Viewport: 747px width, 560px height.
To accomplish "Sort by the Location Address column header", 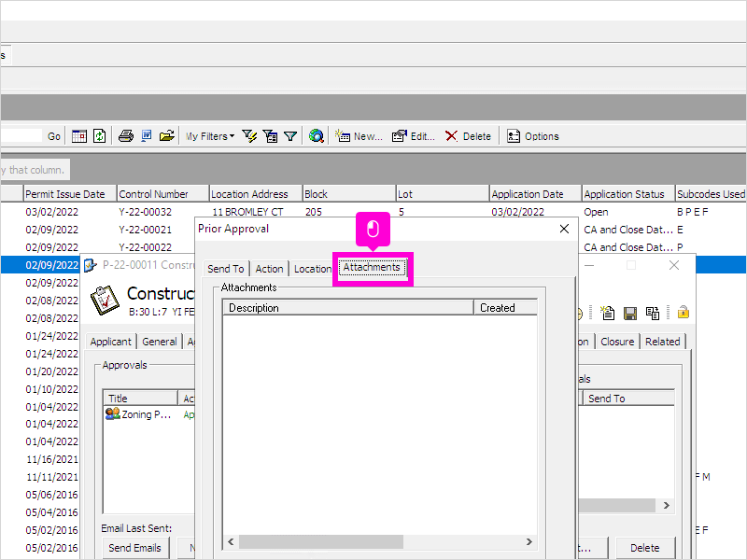I will [x=256, y=194].
